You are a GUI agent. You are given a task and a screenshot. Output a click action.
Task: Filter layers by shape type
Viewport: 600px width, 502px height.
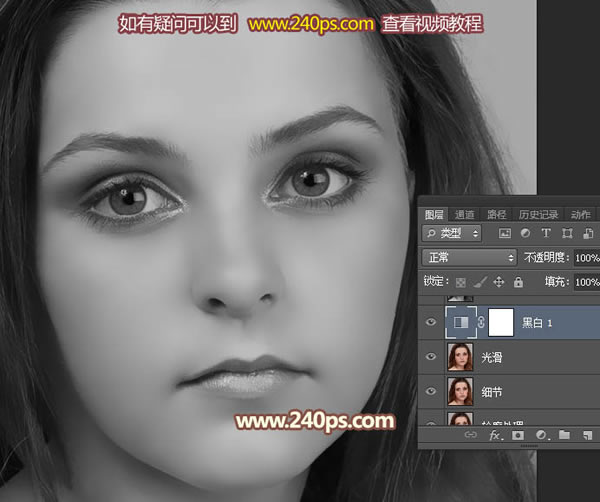(x=567, y=233)
